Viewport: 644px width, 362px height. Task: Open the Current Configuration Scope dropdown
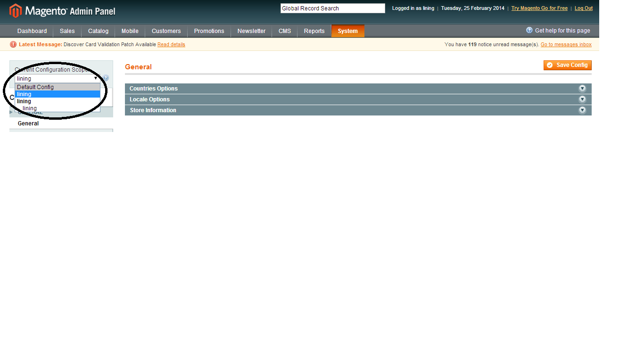(58, 79)
